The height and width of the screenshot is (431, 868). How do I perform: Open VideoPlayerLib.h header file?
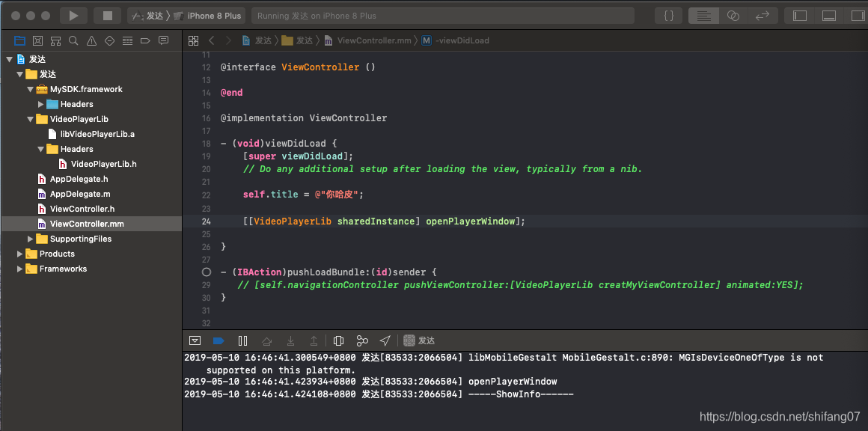[97, 164]
